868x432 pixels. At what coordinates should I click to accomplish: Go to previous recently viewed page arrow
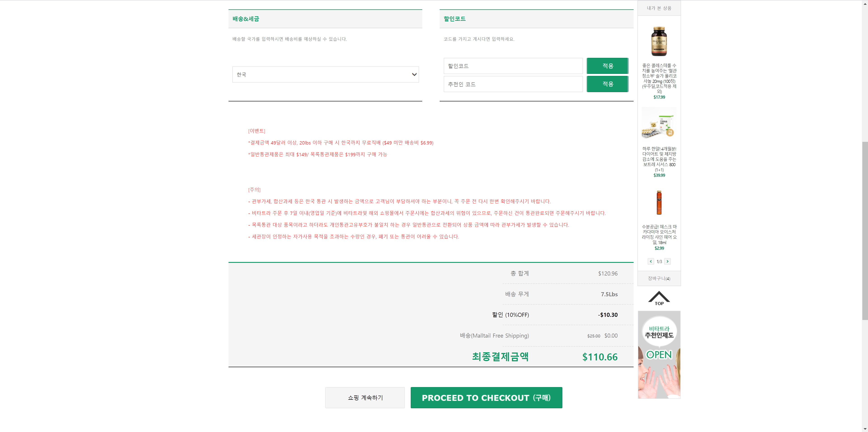tap(651, 261)
